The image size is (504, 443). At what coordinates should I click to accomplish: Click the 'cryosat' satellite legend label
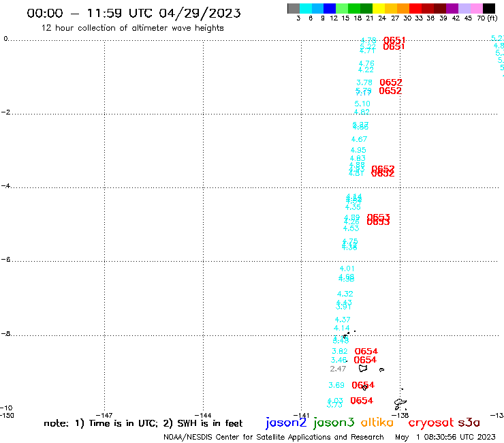click(431, 423)
